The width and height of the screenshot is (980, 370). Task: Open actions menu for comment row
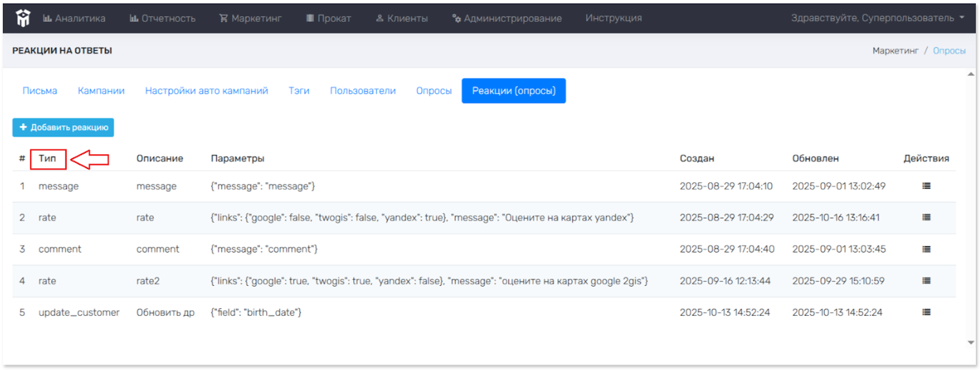click(926, 249)
